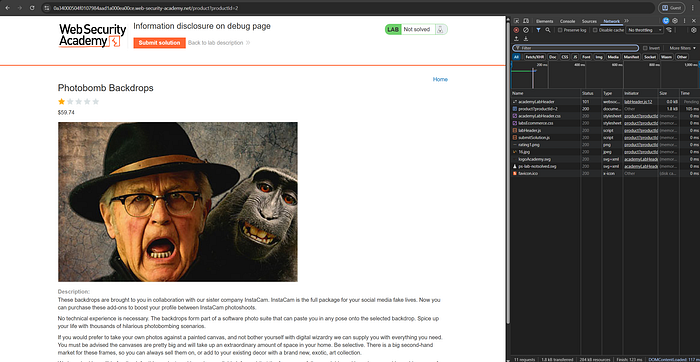The height and width of the screenshot is (362, 700).
Task: Open the No throttling dropdown
Action: [x=645, y=30]
